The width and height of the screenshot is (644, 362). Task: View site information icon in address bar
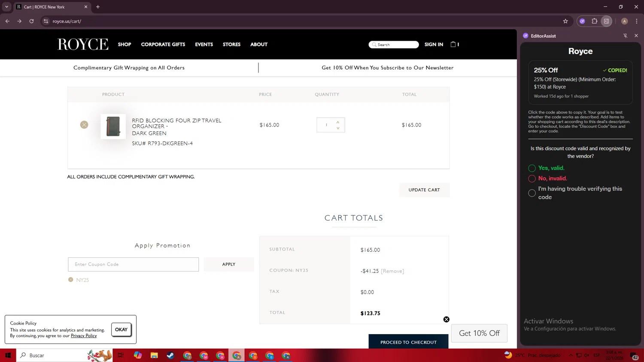coord(46,21)
